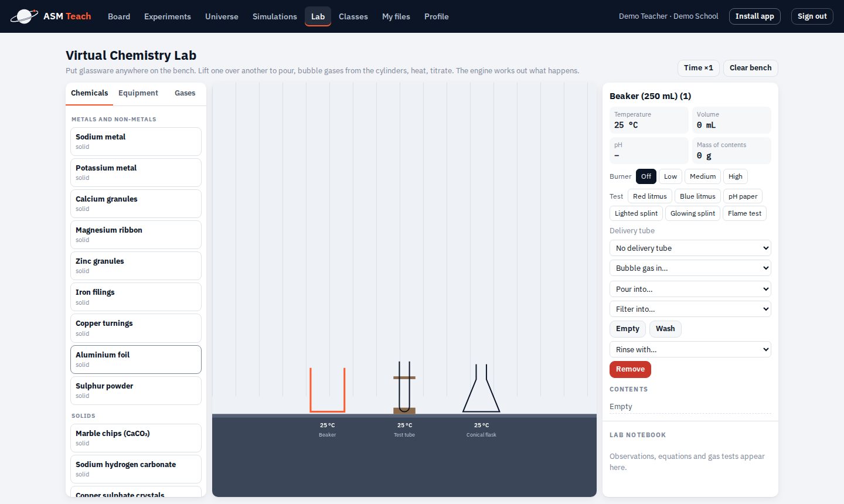The width and height of the screenshot is (844, 504).
Task: Open the Simulations menu item
Action: click(x=275, y=16)
